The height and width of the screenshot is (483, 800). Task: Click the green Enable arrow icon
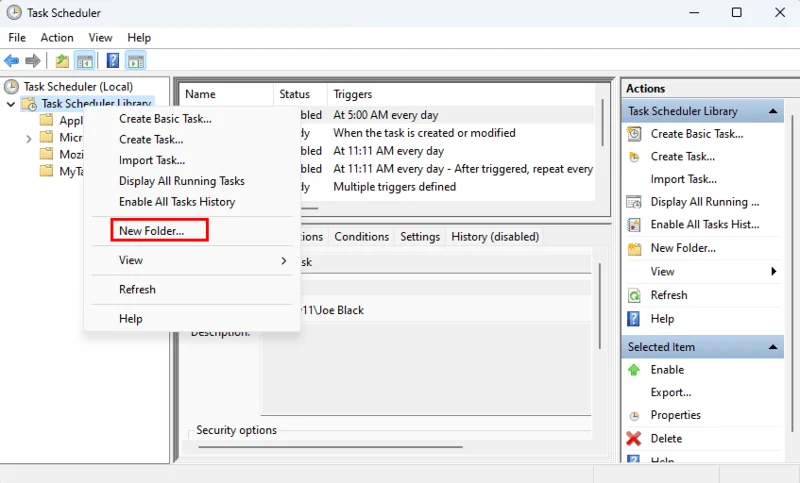tap(634, 370)
